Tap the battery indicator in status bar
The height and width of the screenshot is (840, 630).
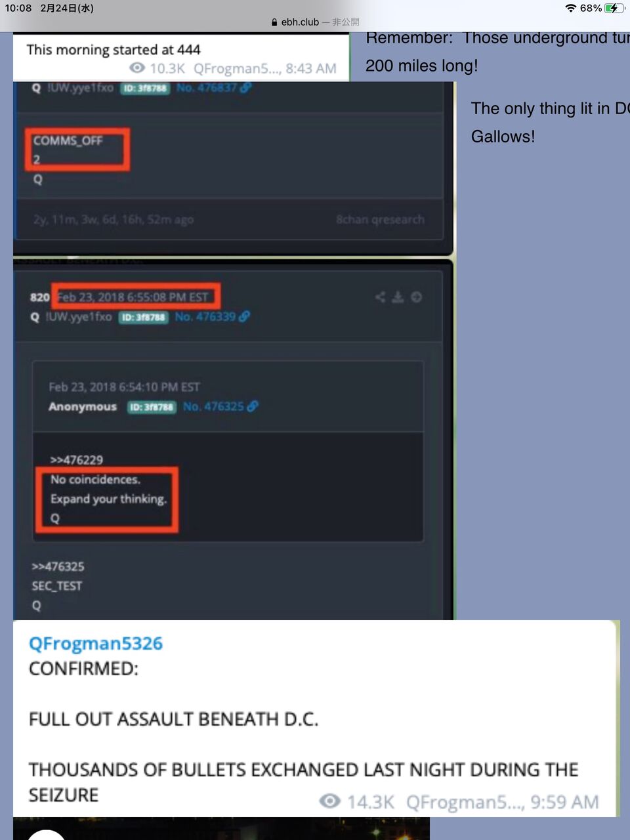(x=614, y=8)
